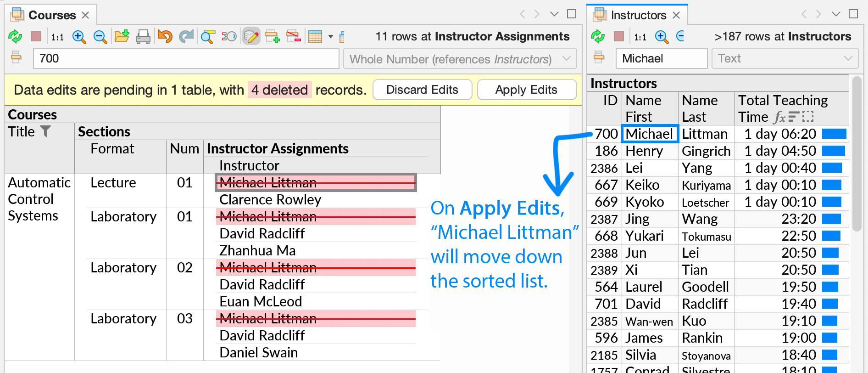This screenshot has height=373, width=868.
Task: Click the Michael value field
Action: click(661, 58)
